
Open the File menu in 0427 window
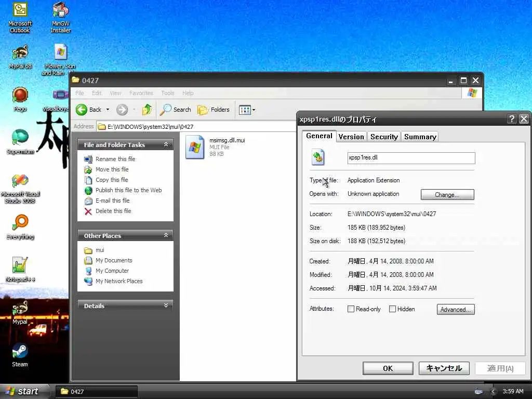click(x=79, y=93)
